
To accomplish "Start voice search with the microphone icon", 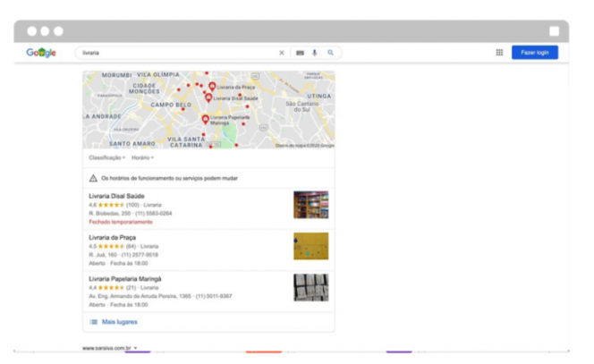I will pos(315,53).
